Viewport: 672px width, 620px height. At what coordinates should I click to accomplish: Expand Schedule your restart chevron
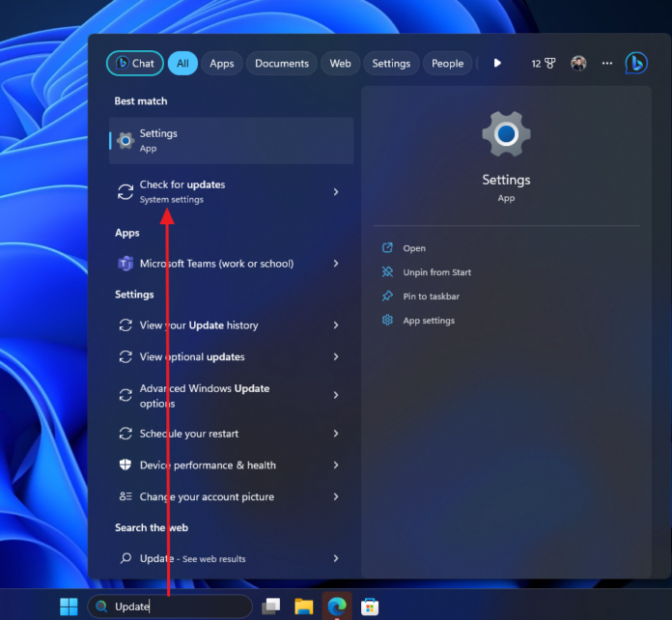tap(336, 434)
